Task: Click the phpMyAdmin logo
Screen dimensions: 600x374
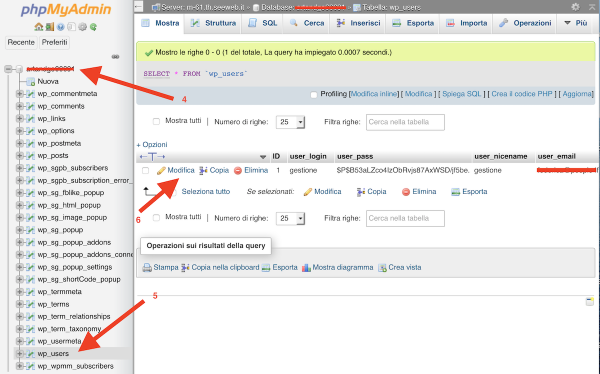Action: coord(66,9)
